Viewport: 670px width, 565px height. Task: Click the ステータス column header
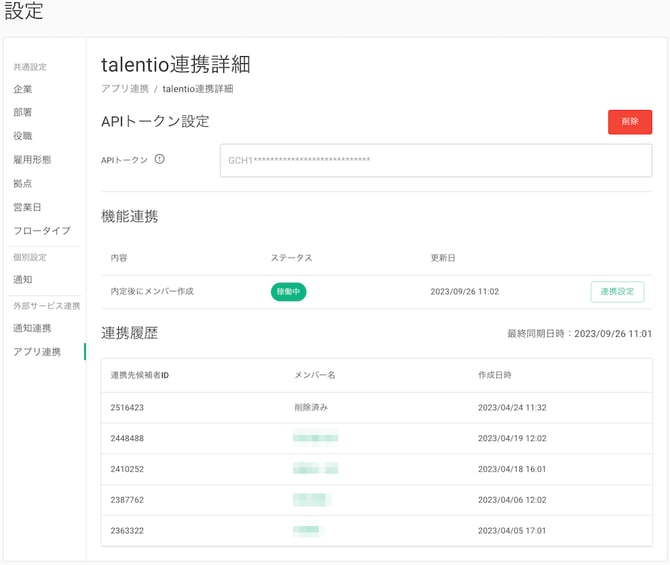coord(291,258)
